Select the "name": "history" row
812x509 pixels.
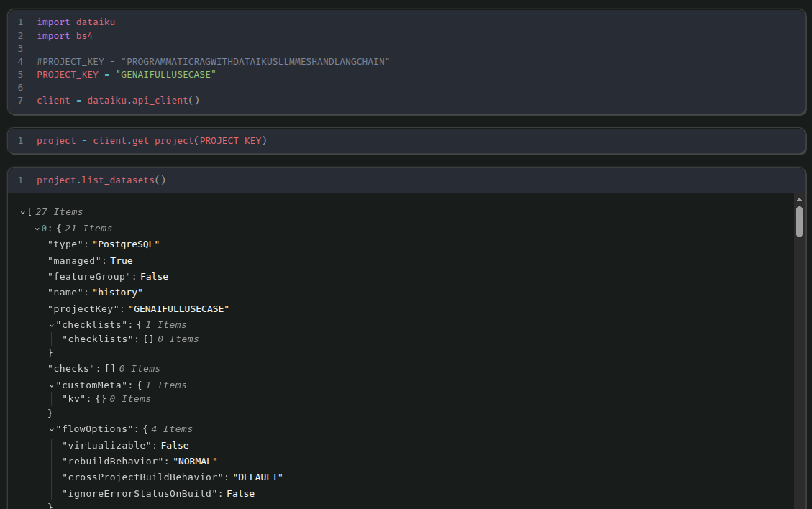pyautogui.click(x=95, y=293)
